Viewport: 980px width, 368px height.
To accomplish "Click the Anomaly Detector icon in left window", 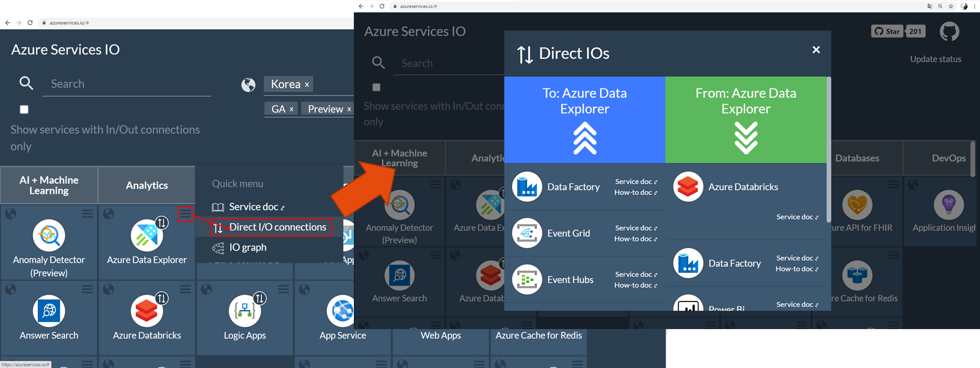I will [x=49, y=235].
